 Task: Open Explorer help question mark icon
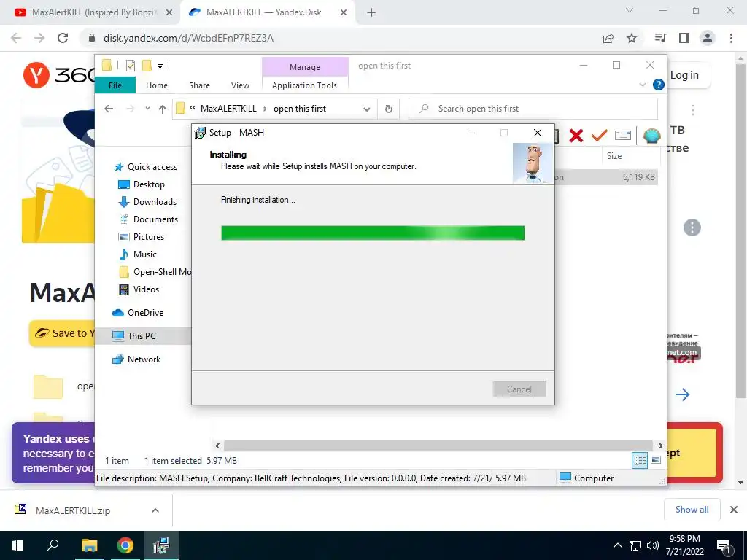(659, 85)
